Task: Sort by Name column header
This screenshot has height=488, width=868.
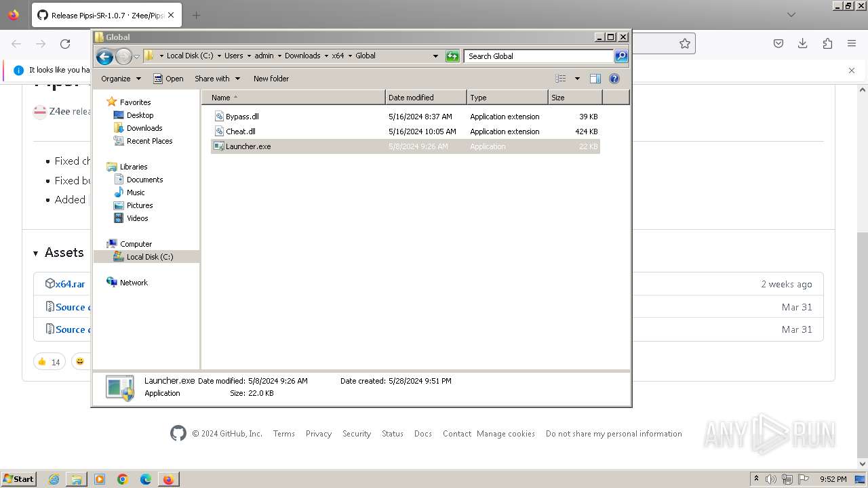Action: pos(294,98)
